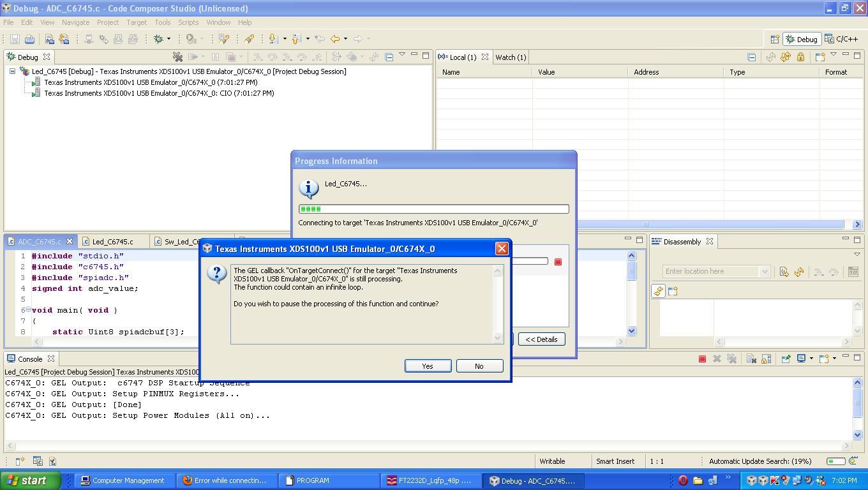
Task: Click the step-into arrow icon in Debug view
Action: point(258,57)
